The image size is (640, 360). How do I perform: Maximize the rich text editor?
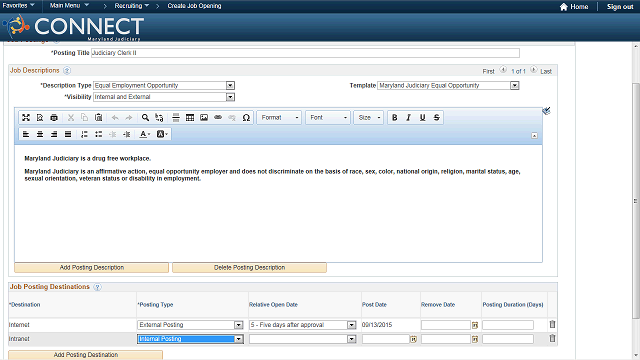tap(26, 118)
